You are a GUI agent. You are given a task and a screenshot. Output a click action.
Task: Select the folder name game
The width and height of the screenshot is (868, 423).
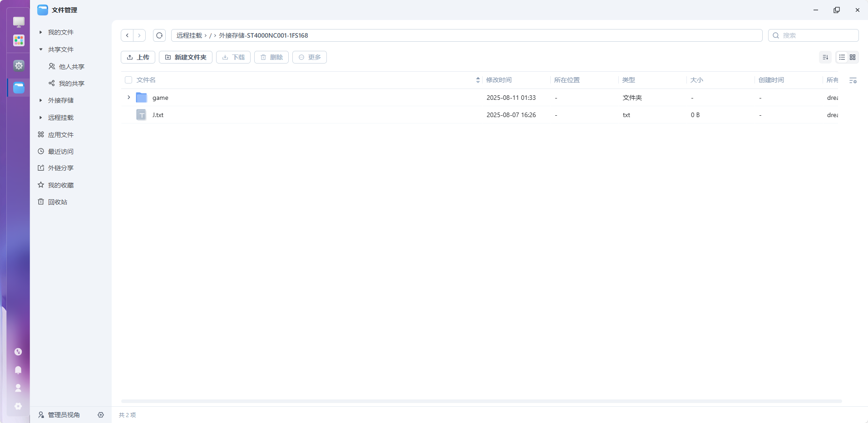[160, 98]
